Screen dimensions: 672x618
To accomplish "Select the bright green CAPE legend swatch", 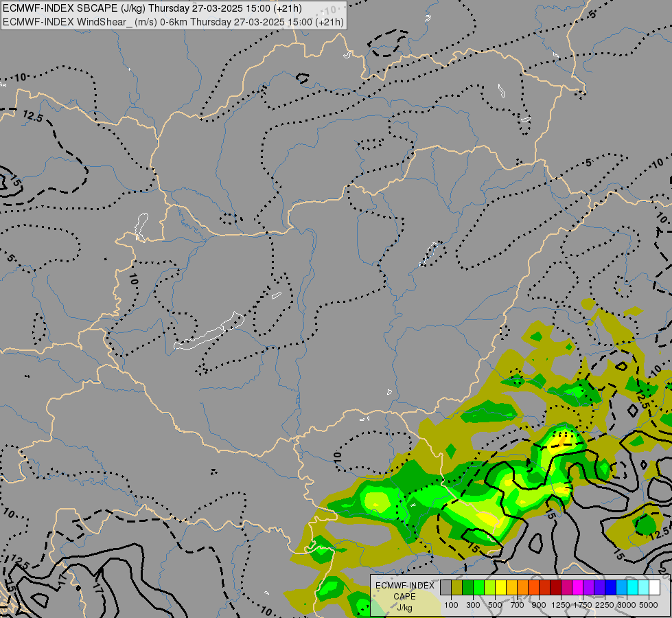I will click(478, 587).
